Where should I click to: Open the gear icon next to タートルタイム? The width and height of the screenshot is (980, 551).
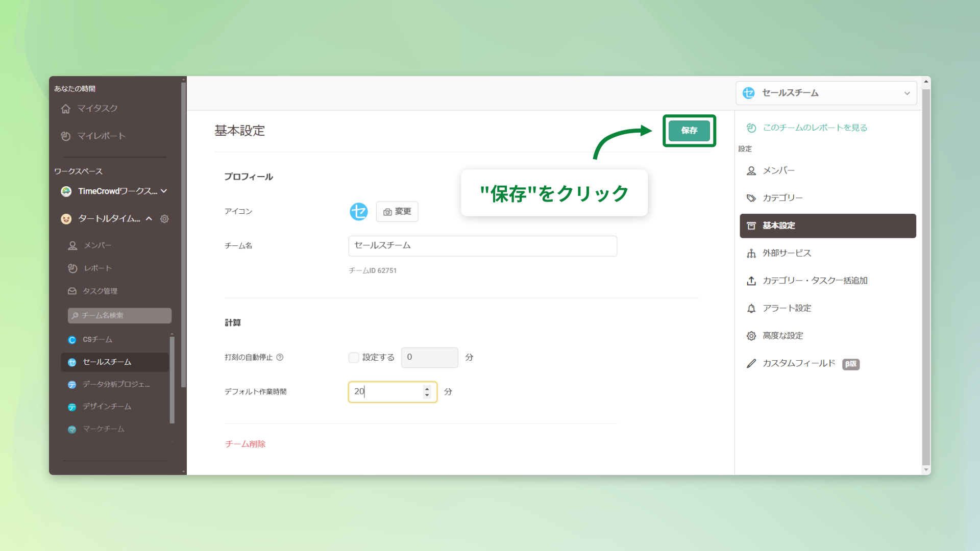click(x=164, y=219)
